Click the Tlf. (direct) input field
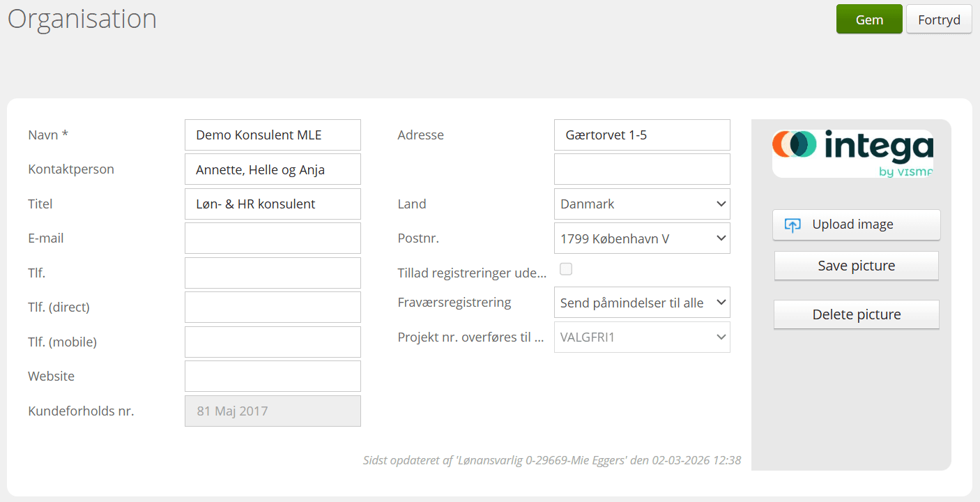 tap(273, 307)
